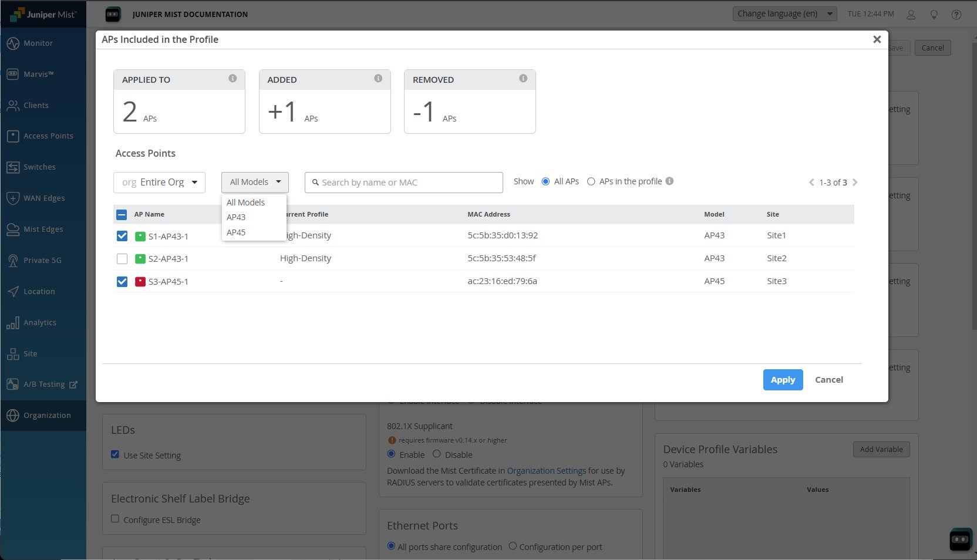Viewport: 977px width, 560px height.
Task: Click Cancel button in the page header
Action: (932, 48)
